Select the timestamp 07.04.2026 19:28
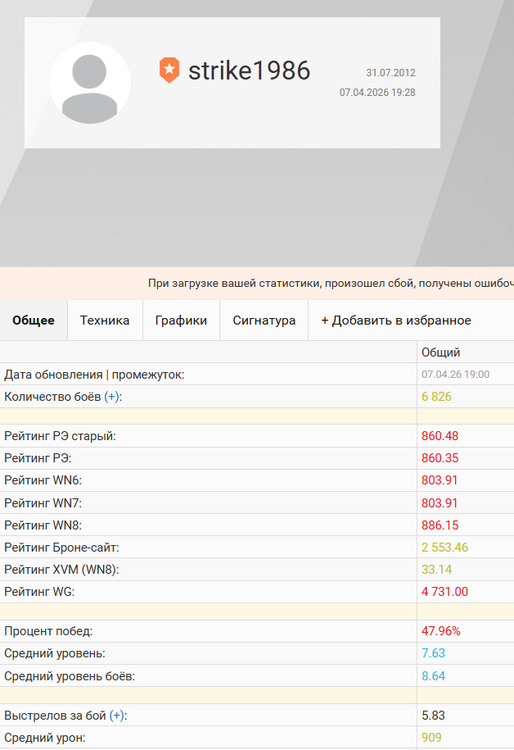 tap(377, 92)
